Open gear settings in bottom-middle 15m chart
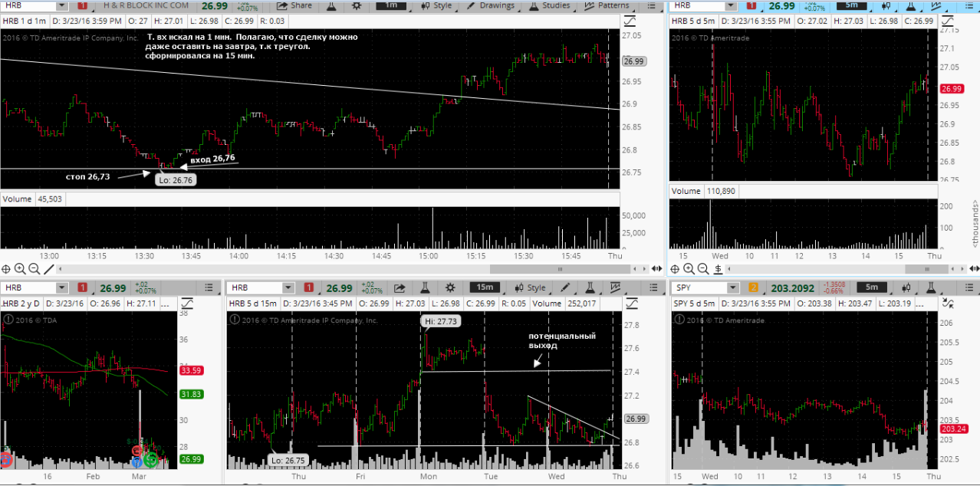This screenshot has height=486, width=980. pos(450,288)
